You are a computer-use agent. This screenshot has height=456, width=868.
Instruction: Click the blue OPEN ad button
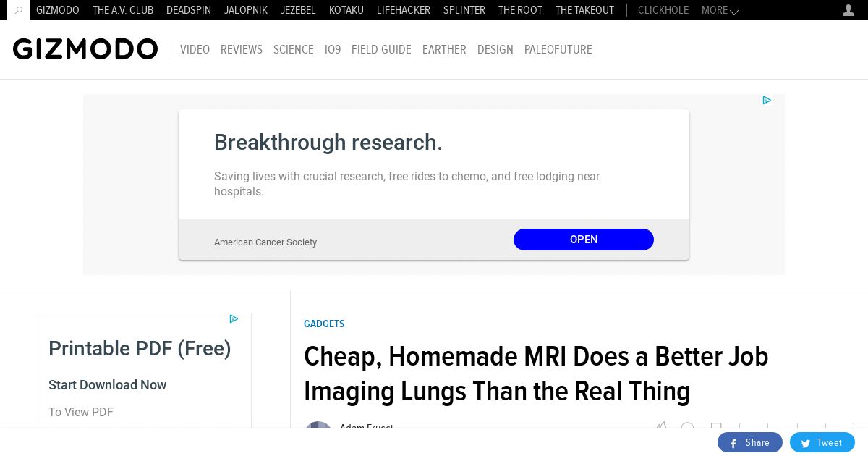[x=584, y=240]
